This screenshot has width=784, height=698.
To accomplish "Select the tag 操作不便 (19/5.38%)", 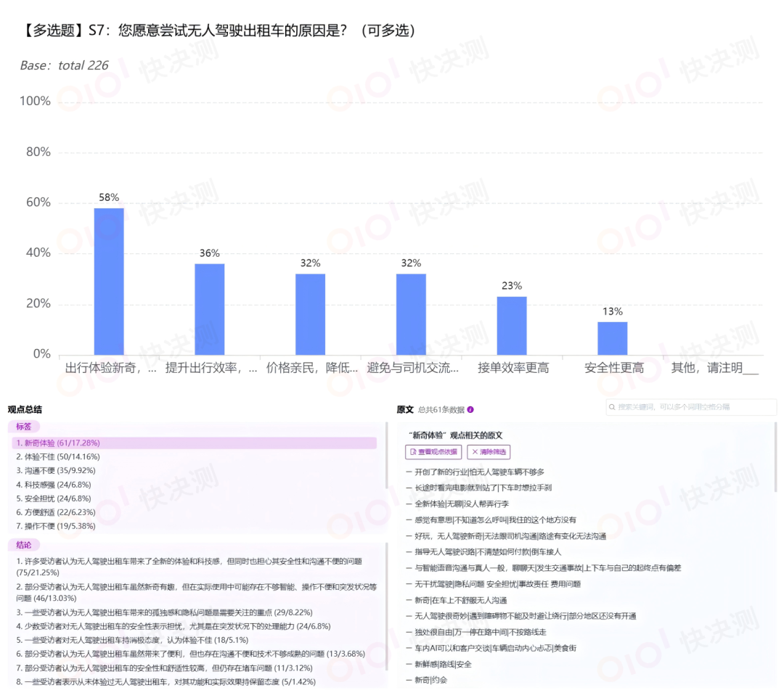I will pos(56,526).
